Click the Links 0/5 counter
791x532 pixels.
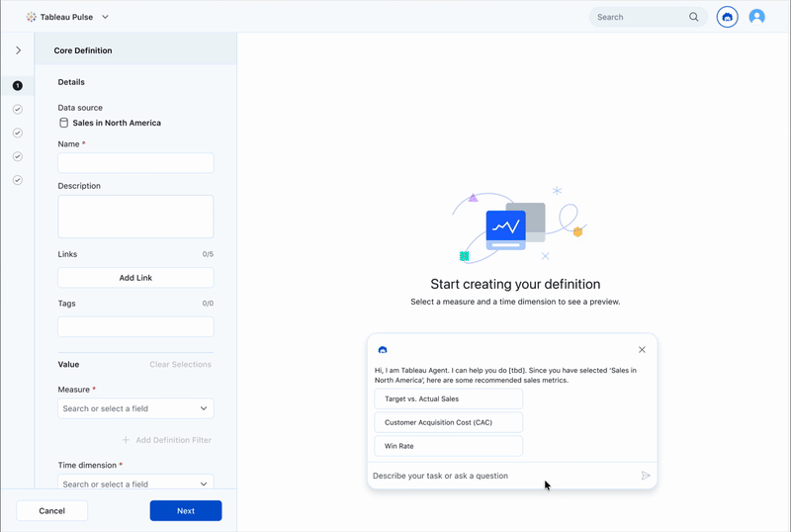point(208,254)
